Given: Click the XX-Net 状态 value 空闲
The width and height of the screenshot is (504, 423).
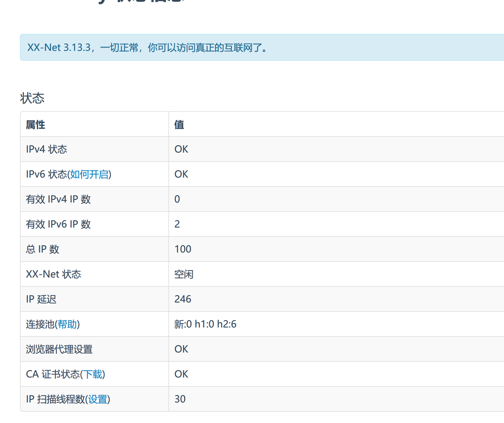Looking at the screenshot, I should pos(183,274).
